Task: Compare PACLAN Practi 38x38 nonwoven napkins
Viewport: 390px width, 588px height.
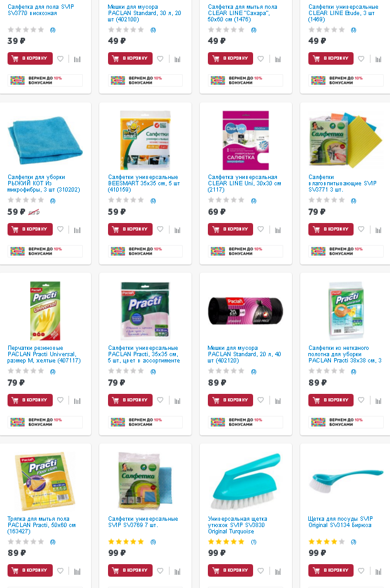Action: tap(378, 401)
